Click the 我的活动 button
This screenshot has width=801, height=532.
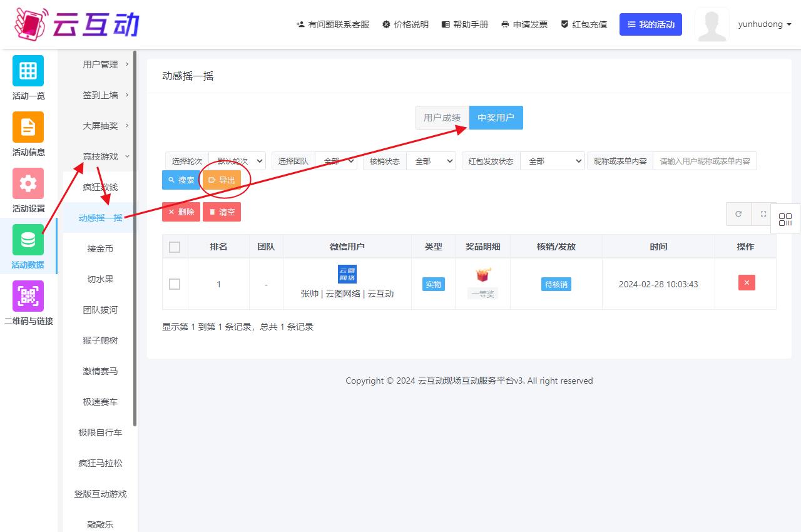click(651, 24)
